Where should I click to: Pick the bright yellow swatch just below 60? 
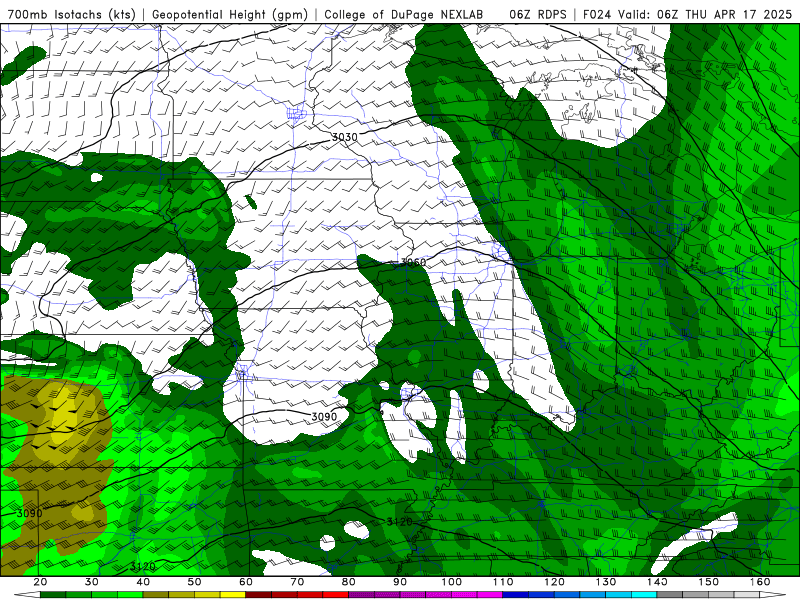233,595
